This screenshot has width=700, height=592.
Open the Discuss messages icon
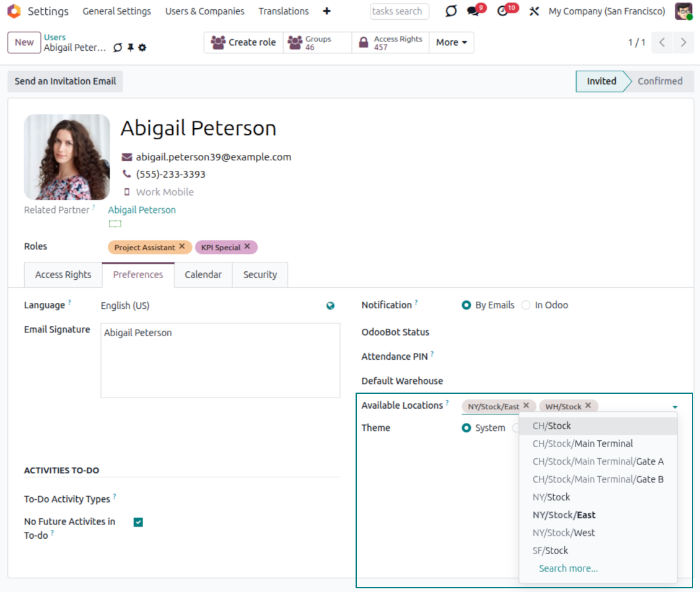pyautogui.click(x=471, y=11)
